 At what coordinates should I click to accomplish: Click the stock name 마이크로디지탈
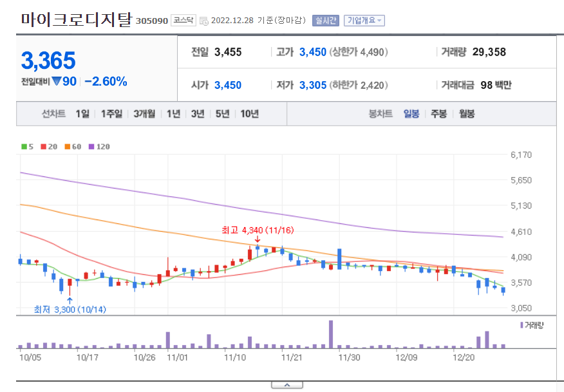coord(77,19)
